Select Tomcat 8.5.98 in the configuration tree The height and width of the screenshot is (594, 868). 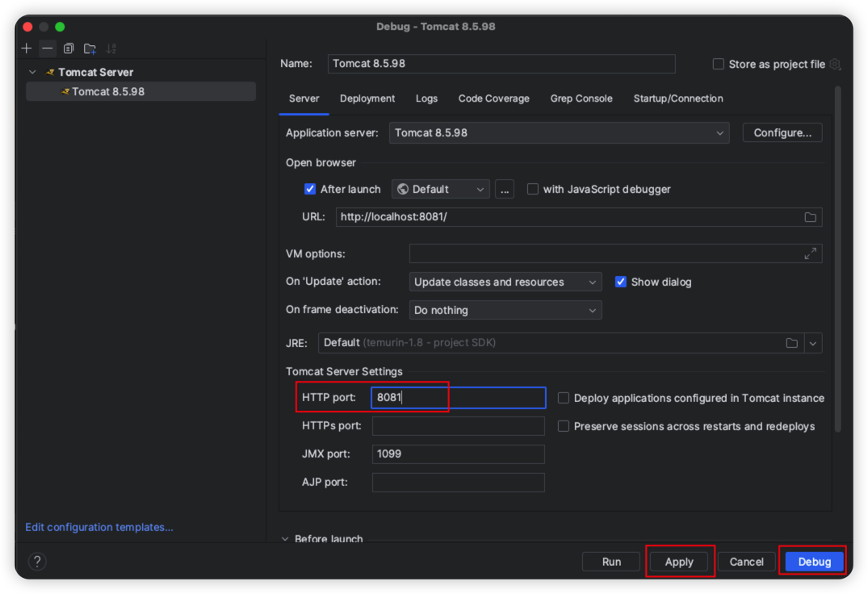click(x=140, y=92)
